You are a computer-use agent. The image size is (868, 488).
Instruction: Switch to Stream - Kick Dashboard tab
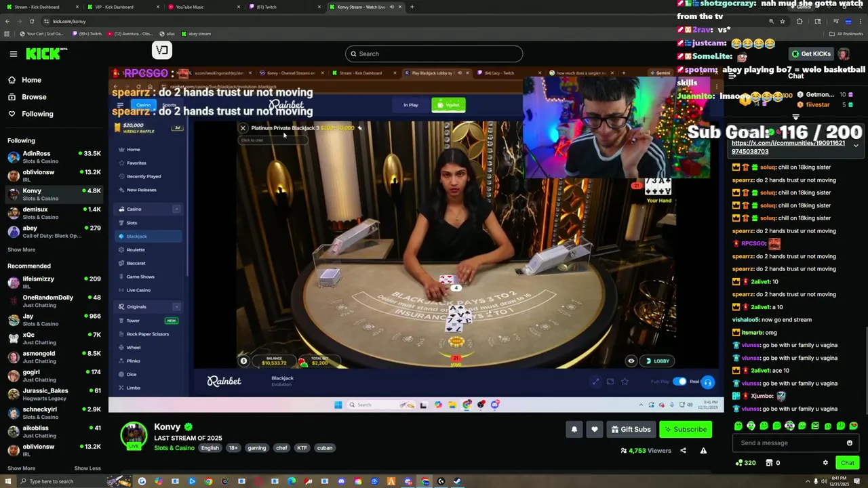[x=41, y=7]
